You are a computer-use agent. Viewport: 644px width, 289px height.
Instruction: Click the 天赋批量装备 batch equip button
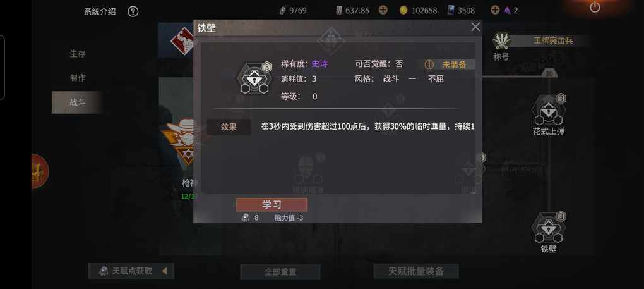tap(416, 271)
